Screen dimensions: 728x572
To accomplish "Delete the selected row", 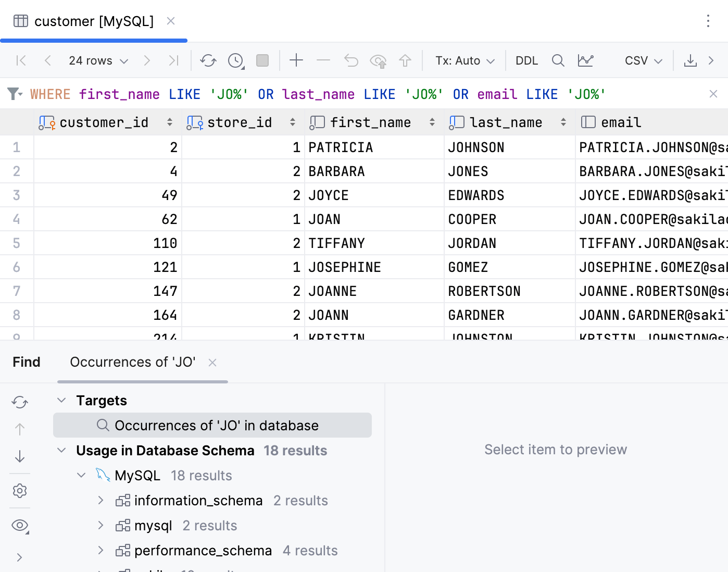I will coord(323,60).
